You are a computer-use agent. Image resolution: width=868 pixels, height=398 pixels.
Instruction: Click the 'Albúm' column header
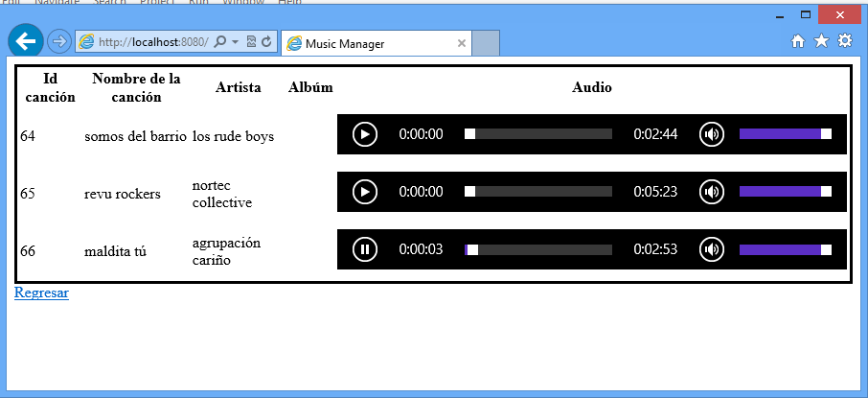coord(310,87)
